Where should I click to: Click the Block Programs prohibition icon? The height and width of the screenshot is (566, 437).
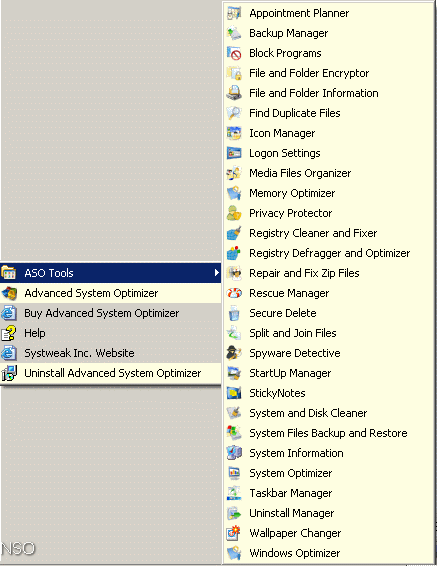(x=234, y=53)
